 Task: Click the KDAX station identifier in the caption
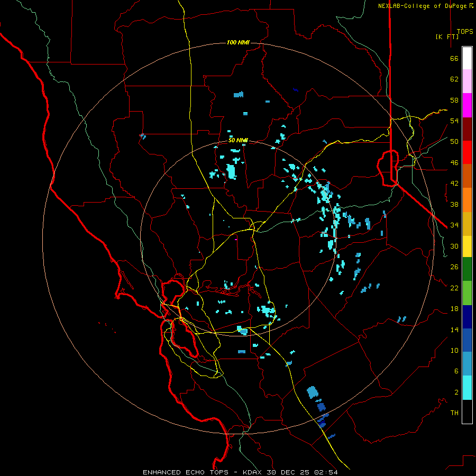[253, 472]
